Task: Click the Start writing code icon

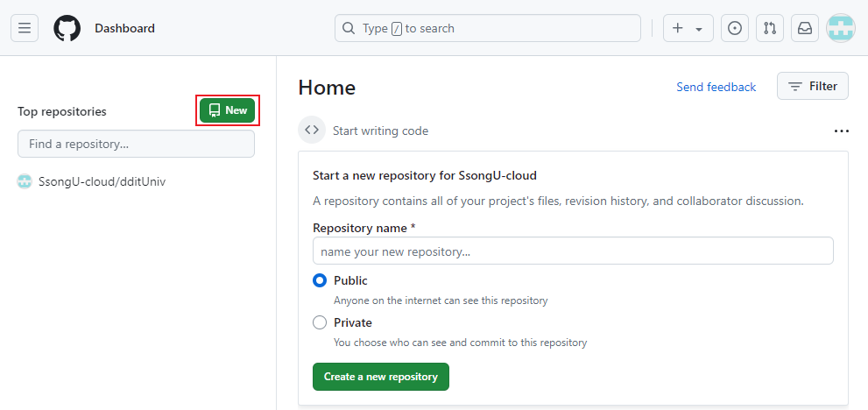Action: coord(312,131)
